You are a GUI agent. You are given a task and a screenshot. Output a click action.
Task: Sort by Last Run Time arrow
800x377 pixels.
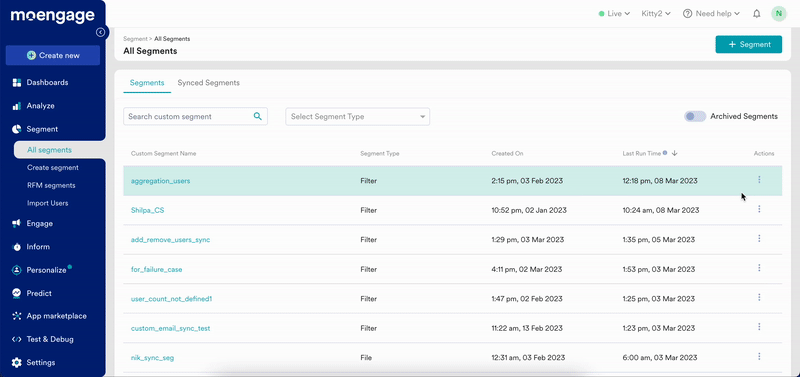pyautogui.click(x=674, y=153)
